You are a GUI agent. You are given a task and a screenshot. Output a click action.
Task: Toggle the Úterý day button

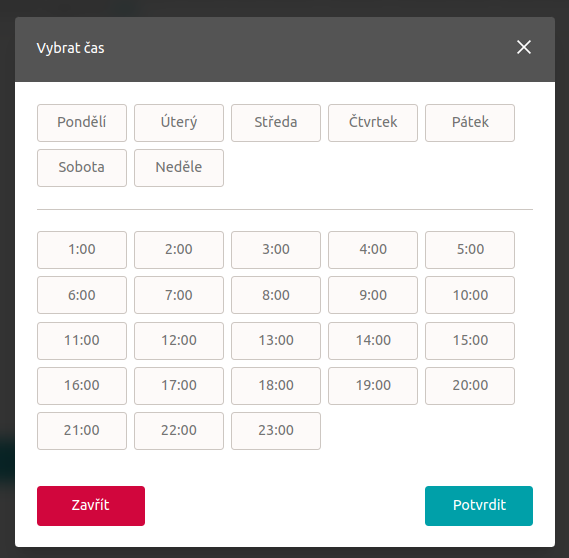coord(179,123)
